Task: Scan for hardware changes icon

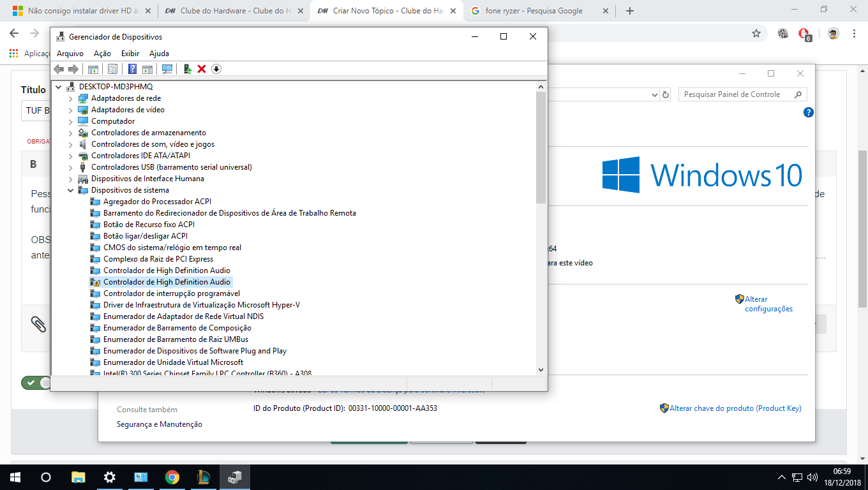Action: [167, 69]
